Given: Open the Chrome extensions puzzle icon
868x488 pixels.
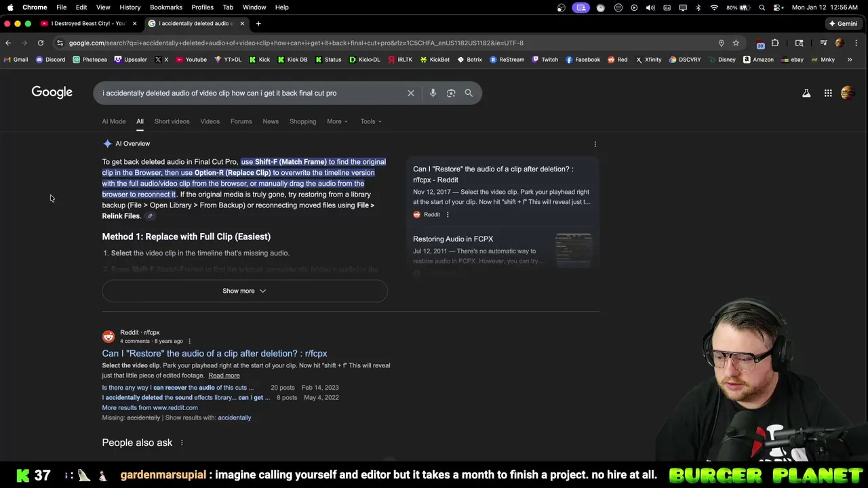Looking at the screenshot, I should (775, 43).
